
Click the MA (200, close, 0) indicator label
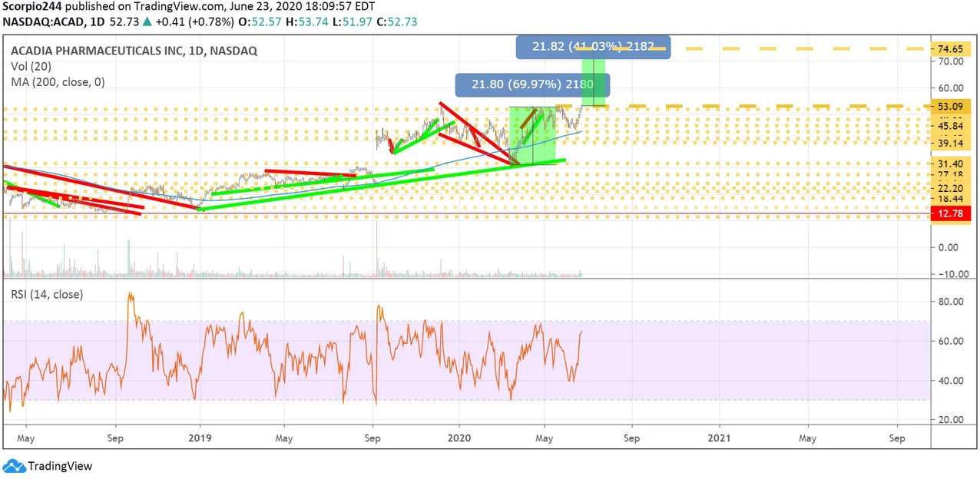coord(58,81)
